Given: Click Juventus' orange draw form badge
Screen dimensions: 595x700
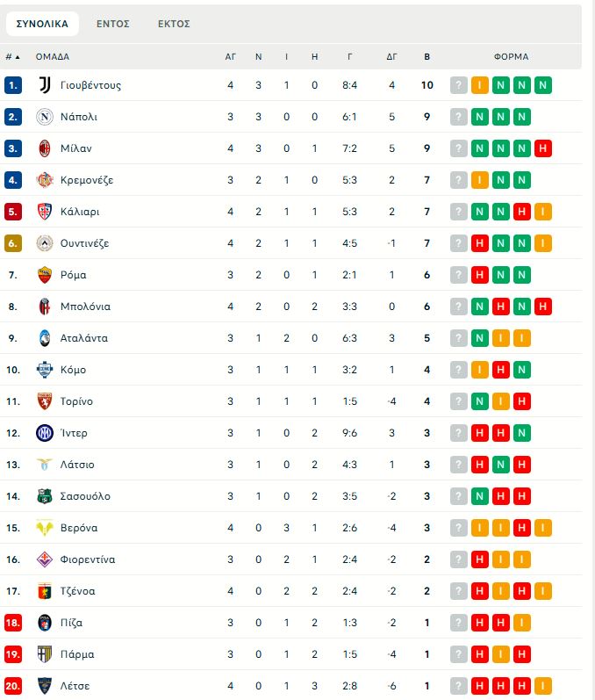Looking at the screenshot, I should [480, 85].
